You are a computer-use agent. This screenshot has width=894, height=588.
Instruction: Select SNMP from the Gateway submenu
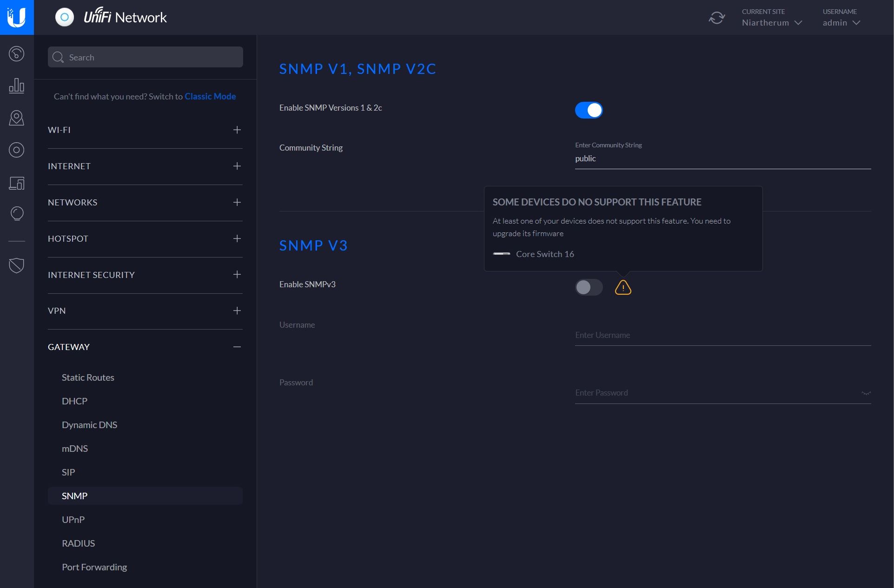click(x=74, y=495)
